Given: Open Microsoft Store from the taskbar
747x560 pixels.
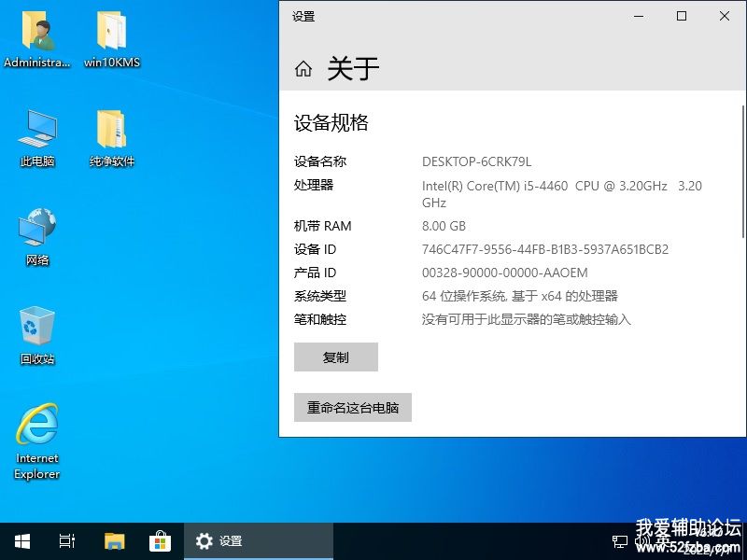Looking at the screenshot, I should [160, 541].
